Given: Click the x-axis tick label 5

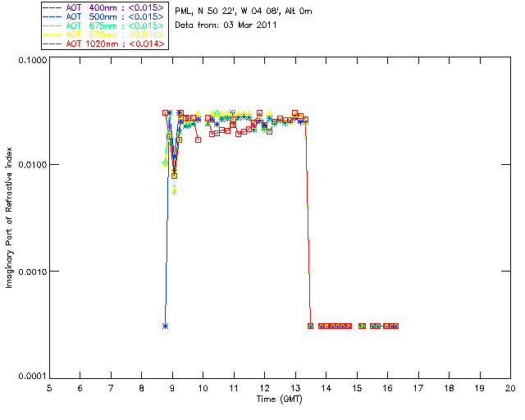Looking at the screenshot, I should [x=49, y=388].
